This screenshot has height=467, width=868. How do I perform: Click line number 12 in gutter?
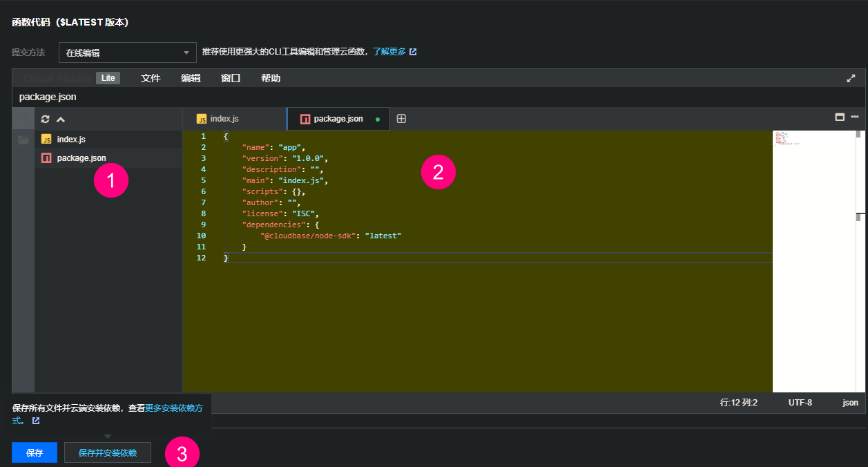click(201, 258)
